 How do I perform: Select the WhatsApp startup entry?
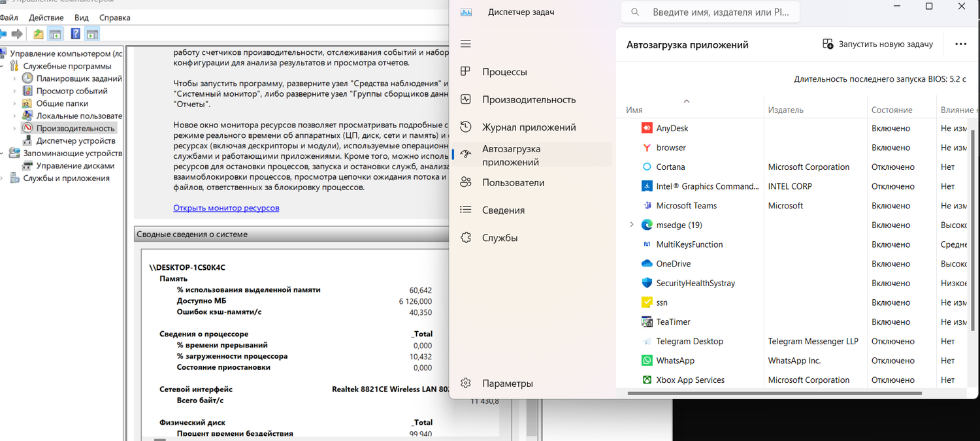click(x=675, y=360)
